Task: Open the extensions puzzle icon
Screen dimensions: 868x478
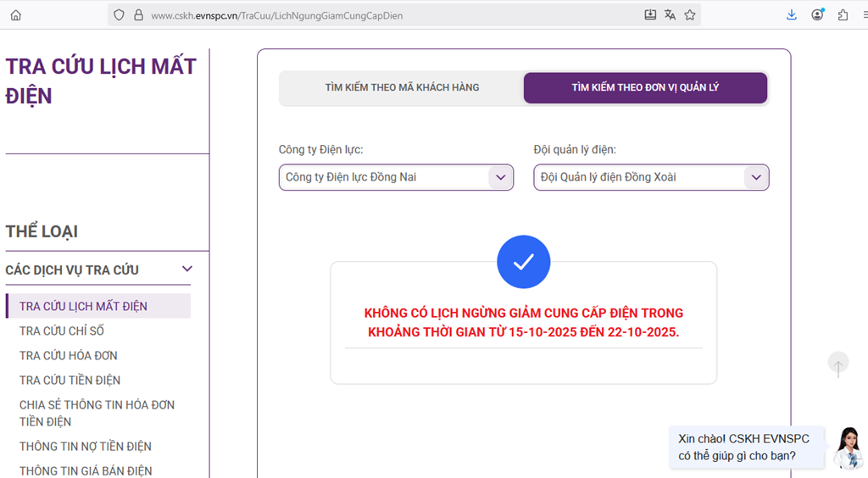Action: coord(843,14)
